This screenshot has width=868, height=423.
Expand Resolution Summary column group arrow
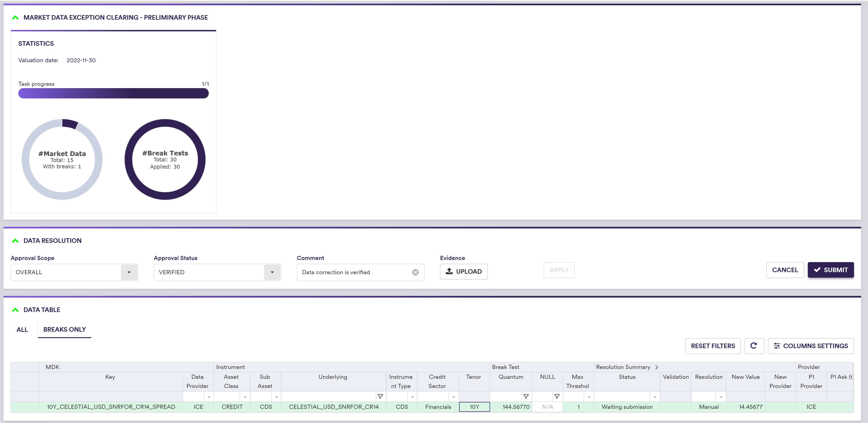(x=656, y=367)
